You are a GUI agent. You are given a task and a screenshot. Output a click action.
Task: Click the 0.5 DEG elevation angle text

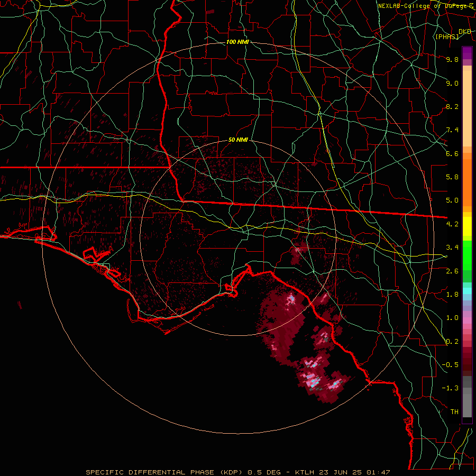click(x=264, y=472)
